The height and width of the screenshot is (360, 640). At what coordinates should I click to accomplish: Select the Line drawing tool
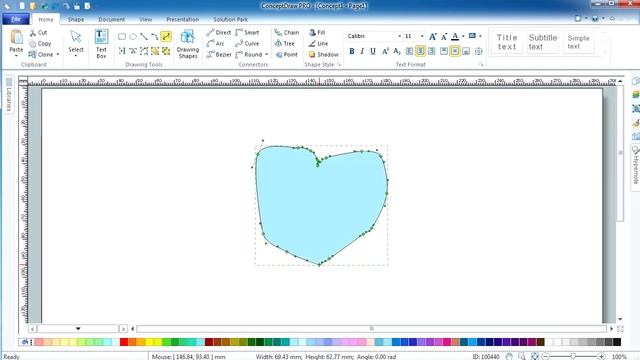point(144,37)
